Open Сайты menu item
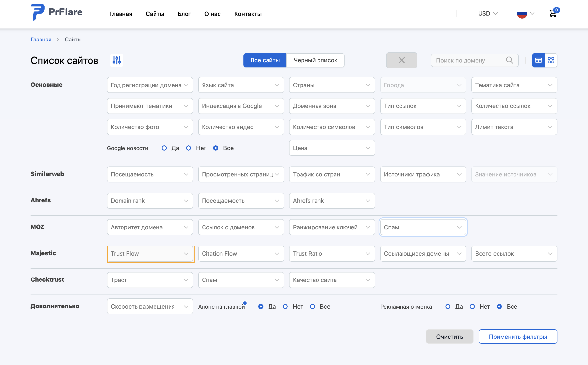 coord(155,14)
